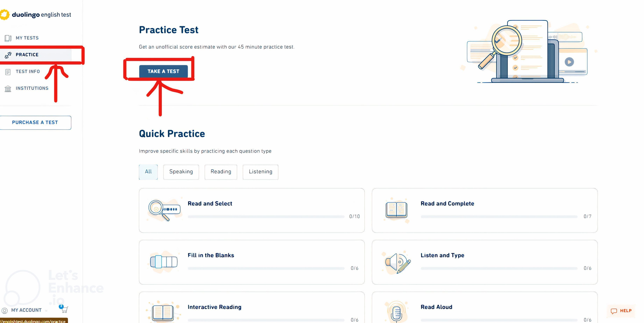Filter quick practice by Reading
Screen dimensions: 644x323
[221, 172]
